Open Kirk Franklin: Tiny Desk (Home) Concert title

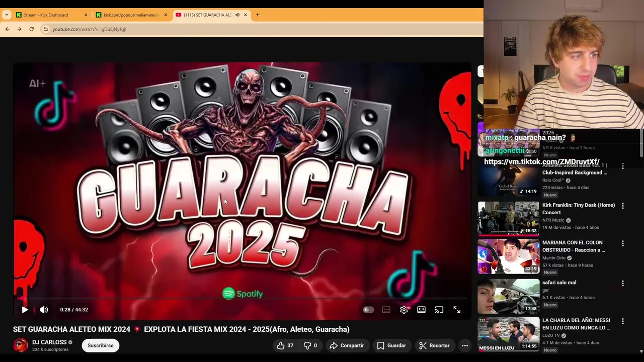579,209
